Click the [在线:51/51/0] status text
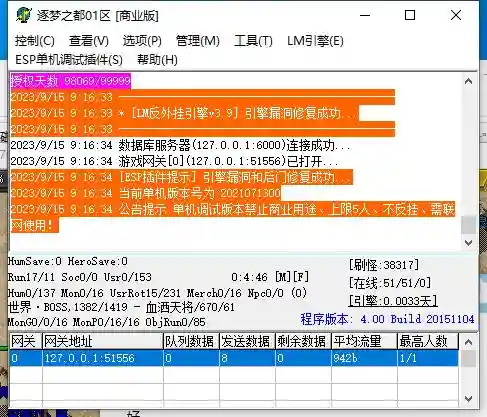Viewport: 487px width, 417px height. pos(390,283)
